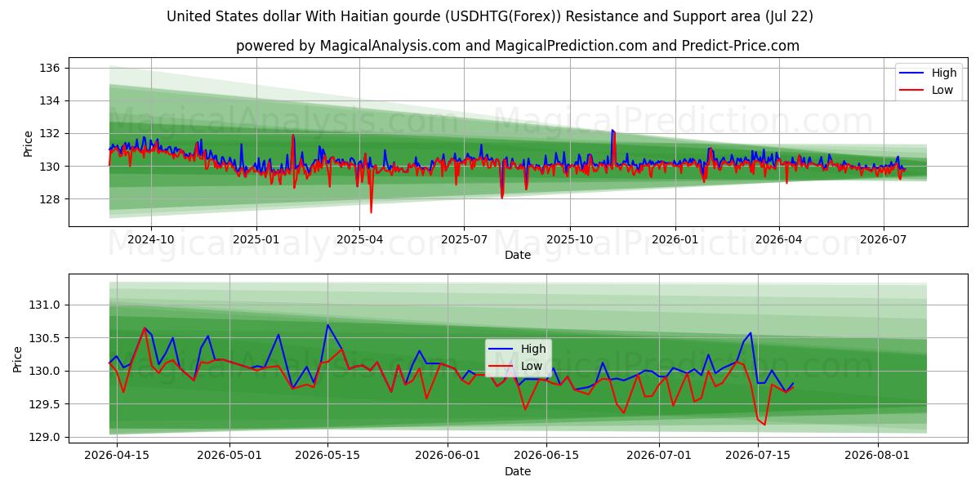Click the 'powered by MagicalAnalysis.com' subtitle
The width and height of the screenshot is (980, 490).
[518, 46]
